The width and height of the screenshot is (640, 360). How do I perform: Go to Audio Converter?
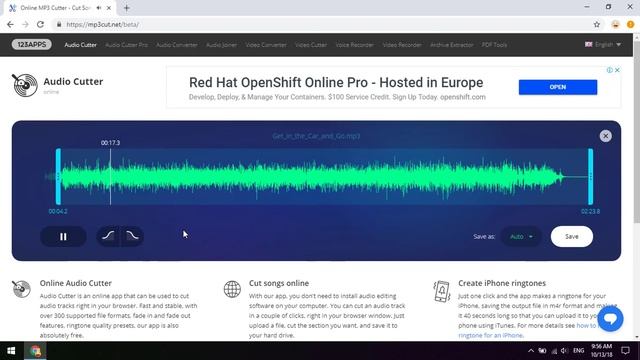tap(177, 45)
